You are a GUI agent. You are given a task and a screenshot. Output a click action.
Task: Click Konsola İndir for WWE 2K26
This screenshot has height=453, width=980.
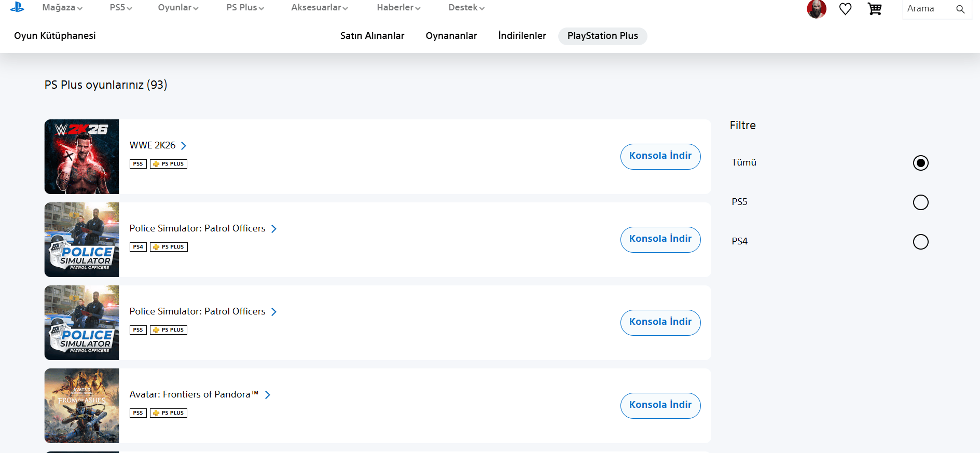click(x=660, y=156)
